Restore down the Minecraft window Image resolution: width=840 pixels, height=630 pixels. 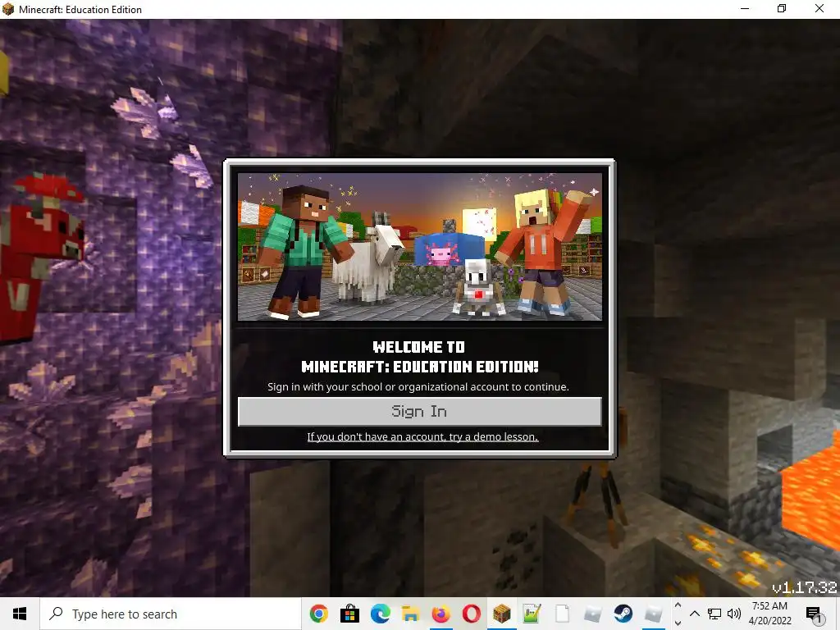coord(782,8)
